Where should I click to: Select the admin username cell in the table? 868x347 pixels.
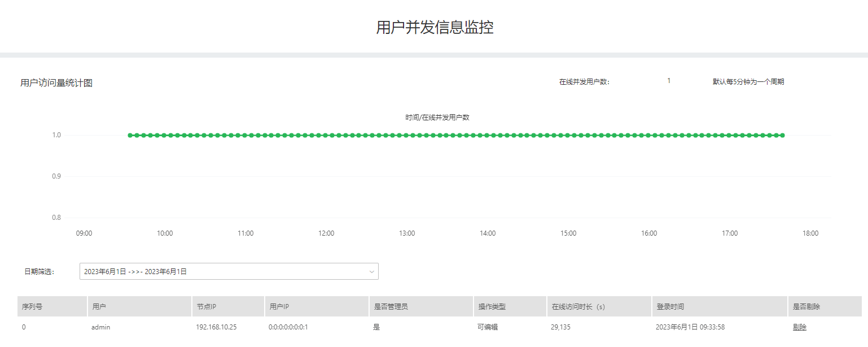click(100, 327)
